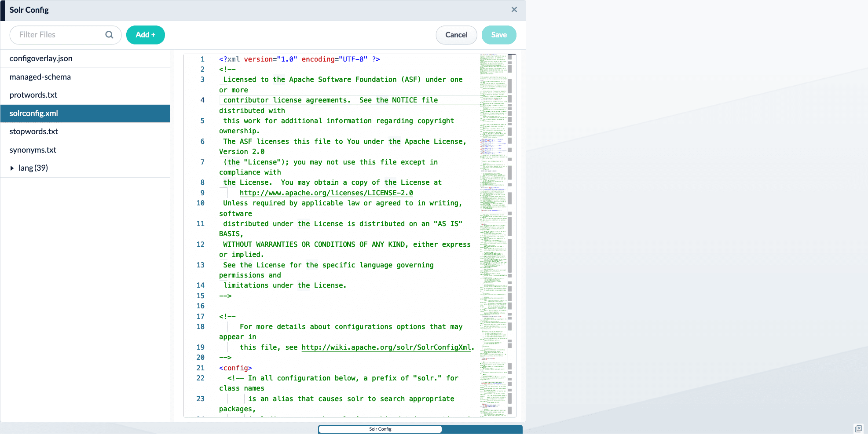This screenshot has width=868, height=435.
Task: Select the stopwords.txt file
Action: (x=33, y=131)
